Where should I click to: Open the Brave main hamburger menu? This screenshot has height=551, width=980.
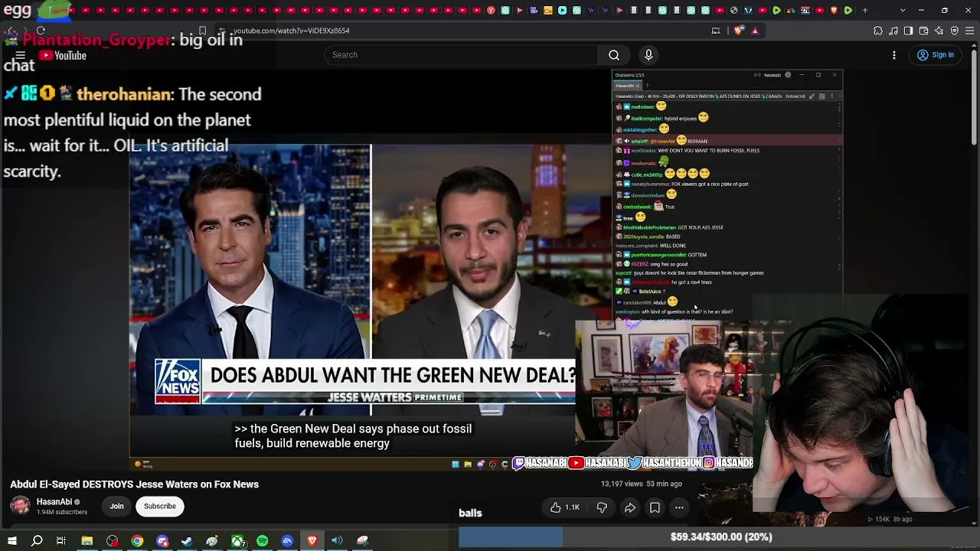click(969, 31)
